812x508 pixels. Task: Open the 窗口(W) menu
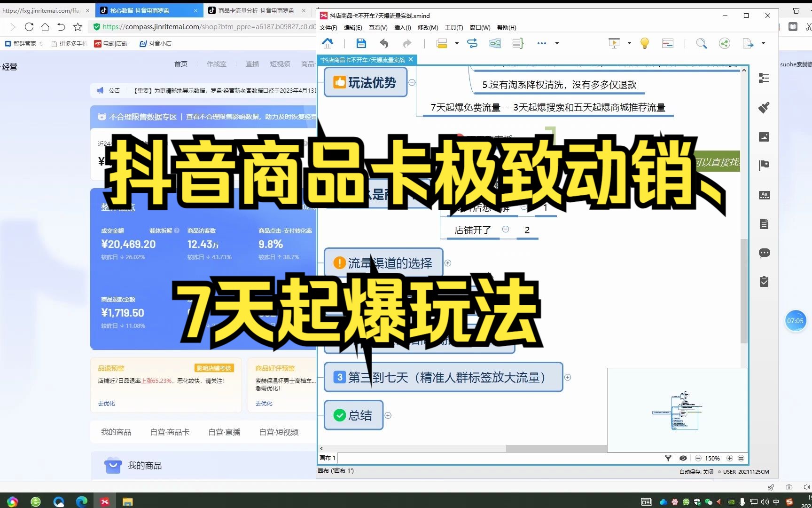[x=480, y=28]
